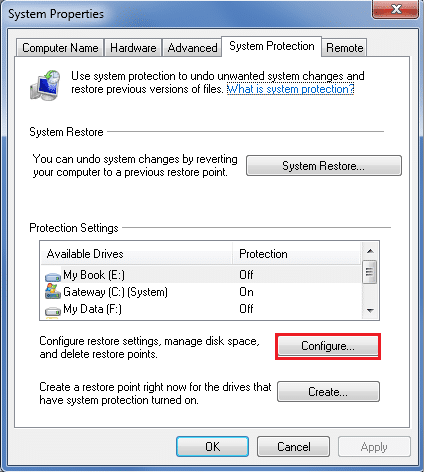Click the system protection monitor icon
The image size is (424, 472).
[x=45, y=85]
